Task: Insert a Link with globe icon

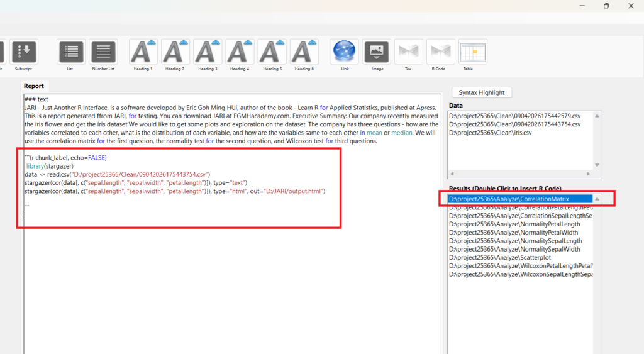Action: [x=344, y=52]
